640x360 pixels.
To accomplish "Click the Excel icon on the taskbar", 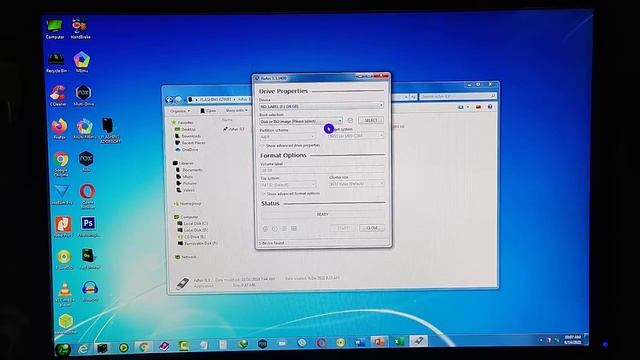I will point(399,341).
